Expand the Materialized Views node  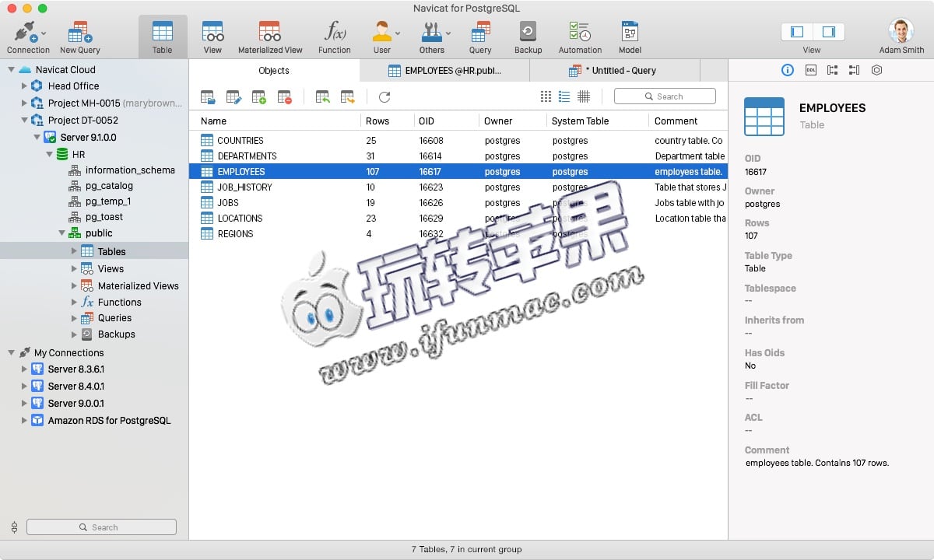[74, 285]
